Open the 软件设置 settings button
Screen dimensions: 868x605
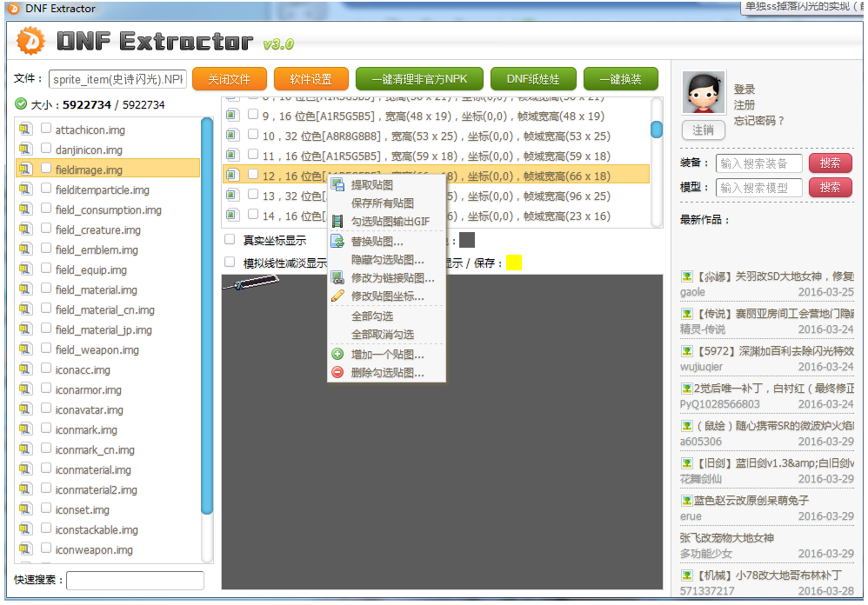coord(310,79)
